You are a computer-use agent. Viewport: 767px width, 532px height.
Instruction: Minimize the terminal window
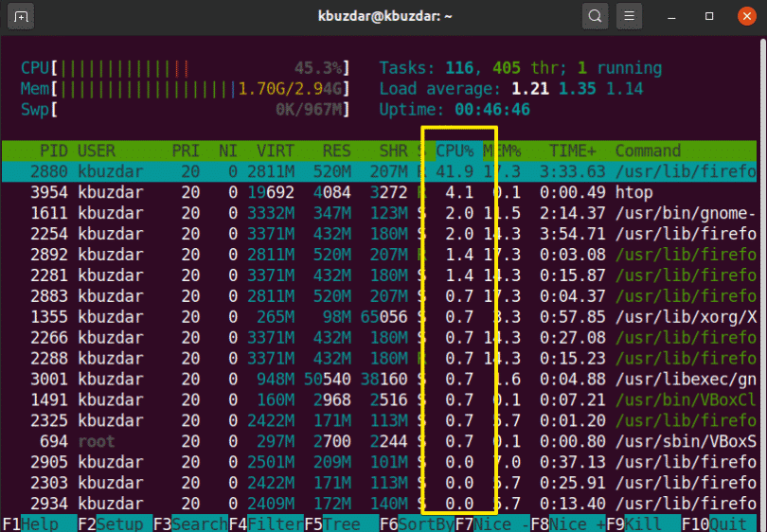tap(671, 17)
